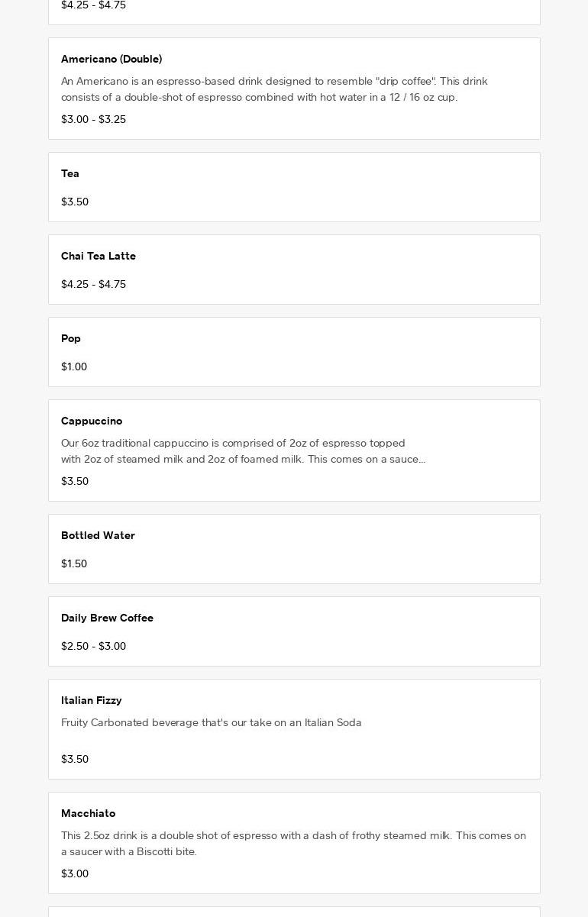
Task: Open the Americano (Double) menu item
Action: coord(111,59)
